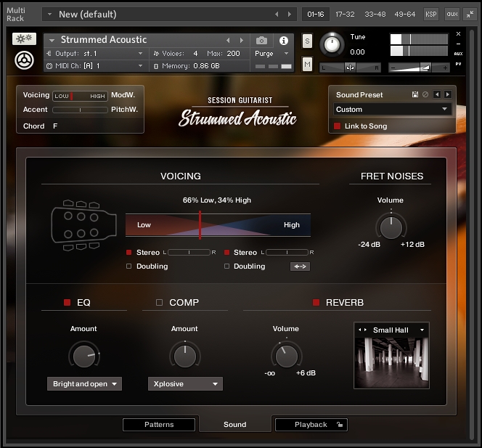
Task: Click the Low/High voicing blend slider
Action: 218,225
